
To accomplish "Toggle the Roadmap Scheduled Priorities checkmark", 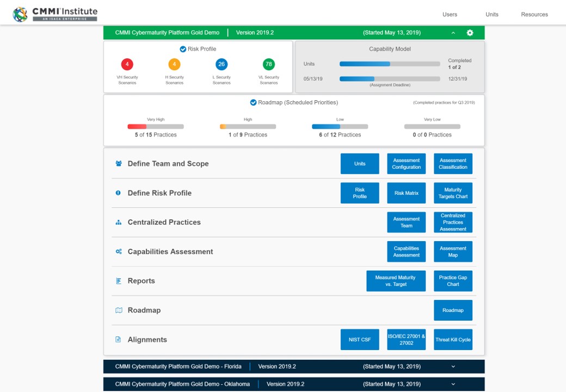I will coord(253,102).
